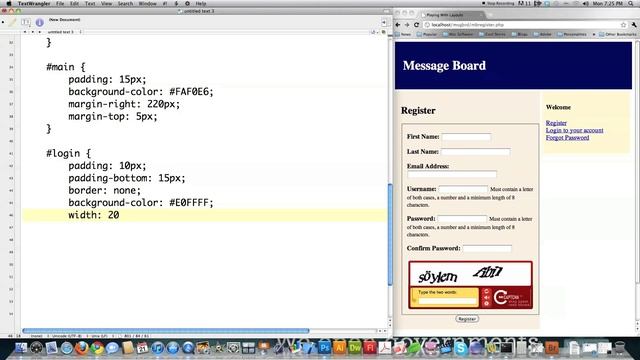This screenshot has height=360, width=640.
Task: Open the text options icon in TextWrangler toolbar
Action: point(26,22)
